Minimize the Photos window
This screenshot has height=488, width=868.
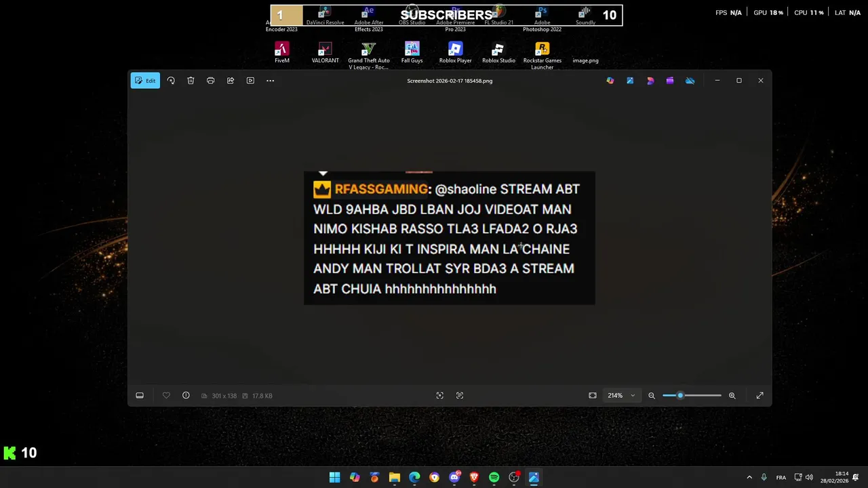[717, 81]
